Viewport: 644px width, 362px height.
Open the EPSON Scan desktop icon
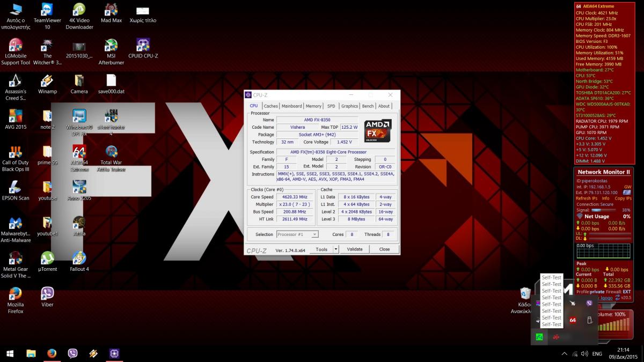pos(16,190)
